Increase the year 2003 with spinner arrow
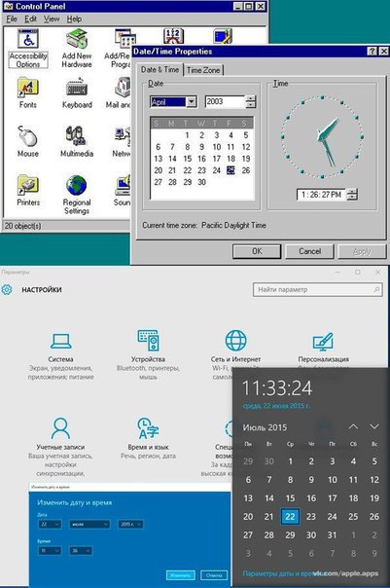This screenshot has height=588, width=390. (x=251, y=98)
